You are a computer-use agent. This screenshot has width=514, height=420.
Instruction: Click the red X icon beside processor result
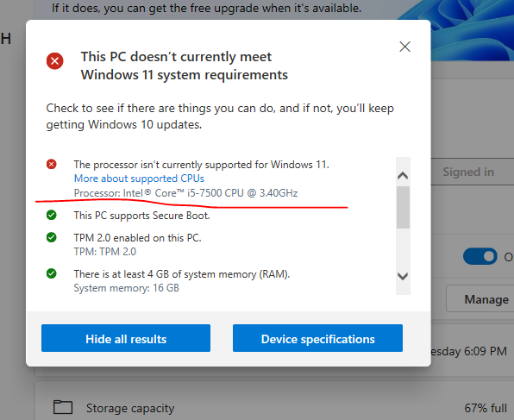(x=52, y=164)
